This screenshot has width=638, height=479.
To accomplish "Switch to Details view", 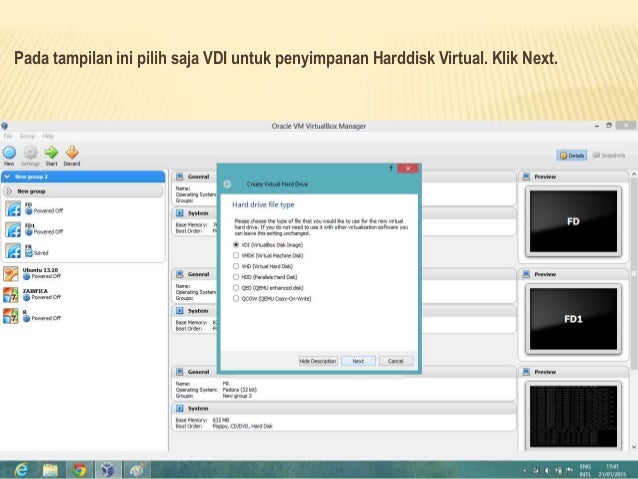I will pyautogui.click(x=572, y=155).
